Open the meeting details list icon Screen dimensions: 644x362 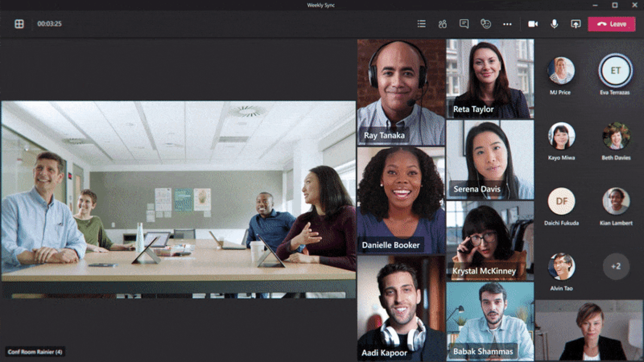[x=422, y=24]
